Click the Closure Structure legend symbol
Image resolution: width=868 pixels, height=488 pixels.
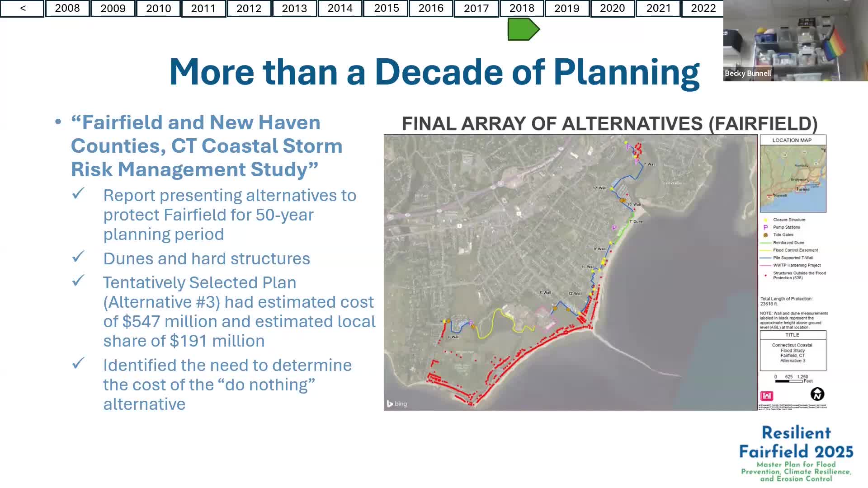tap(765, 220)
